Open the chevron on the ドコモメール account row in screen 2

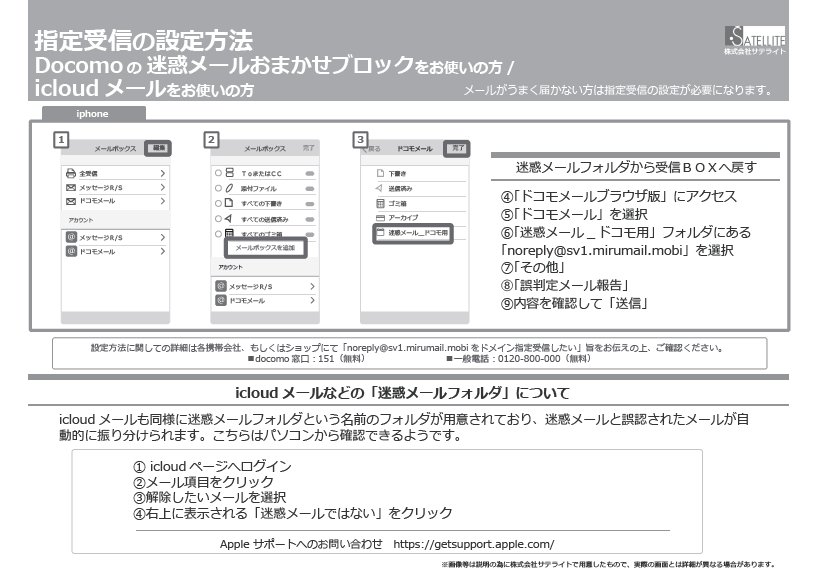point(312,300)
